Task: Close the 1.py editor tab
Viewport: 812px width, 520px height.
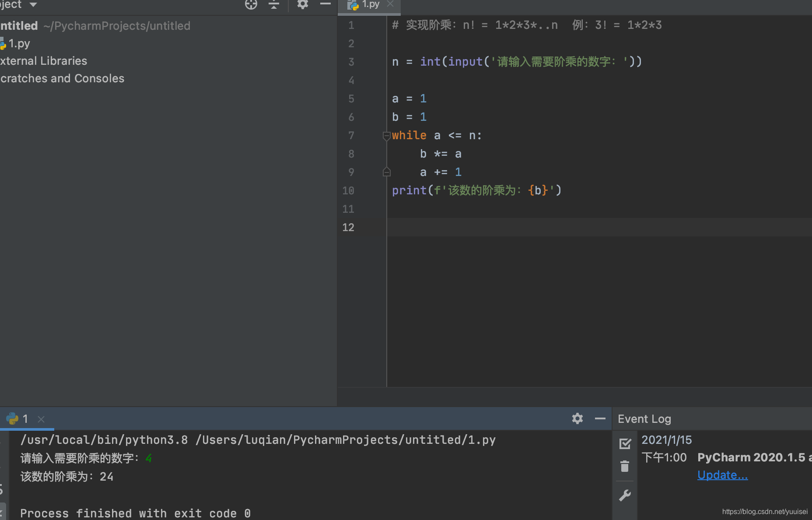Action: (x=390, y=4)
